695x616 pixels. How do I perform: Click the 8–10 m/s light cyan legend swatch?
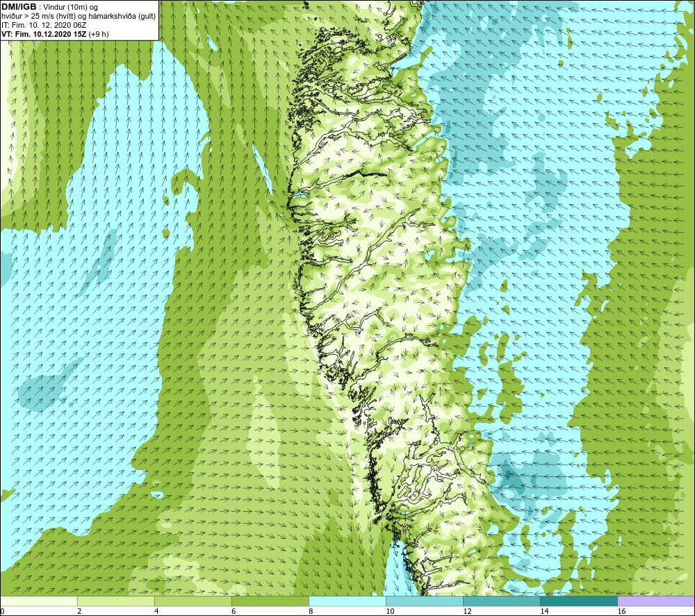click(347, 601)
